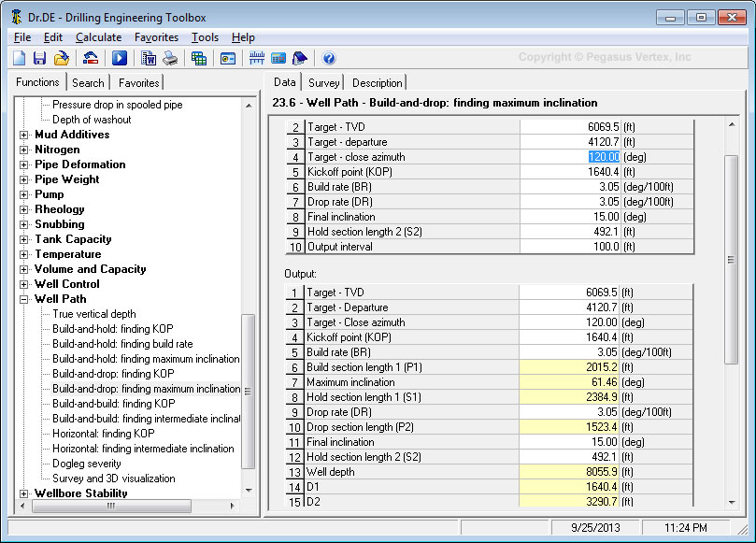Screen dimensions: 756x543
Task: Click the Open folder toolbar icon
Action: coord(62,58)
